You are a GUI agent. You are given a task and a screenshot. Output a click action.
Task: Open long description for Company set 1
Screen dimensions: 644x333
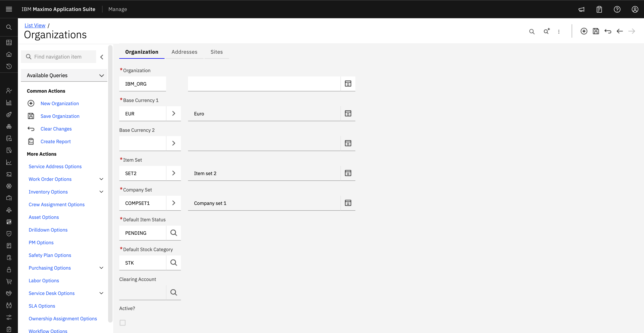[x=348, y=203]
